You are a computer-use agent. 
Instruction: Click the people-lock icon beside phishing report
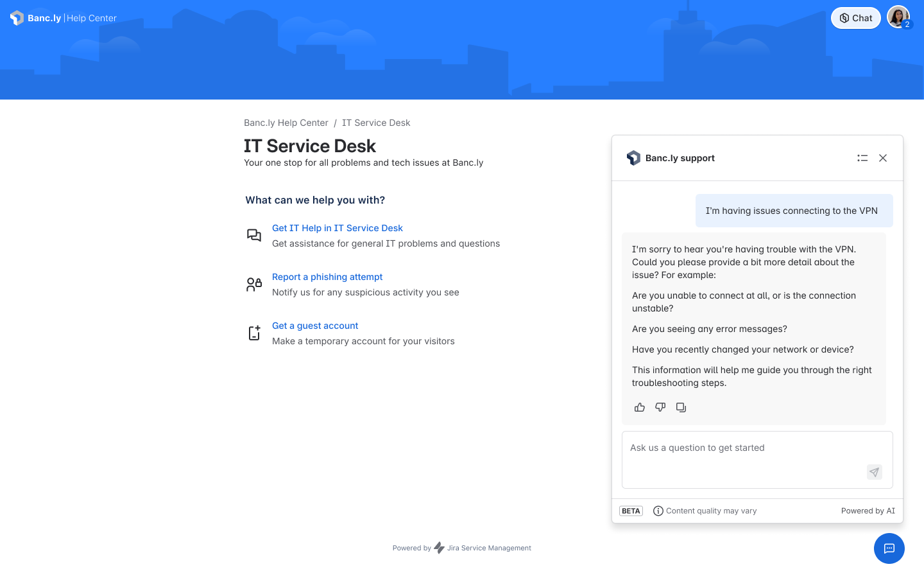coord(254,284)
